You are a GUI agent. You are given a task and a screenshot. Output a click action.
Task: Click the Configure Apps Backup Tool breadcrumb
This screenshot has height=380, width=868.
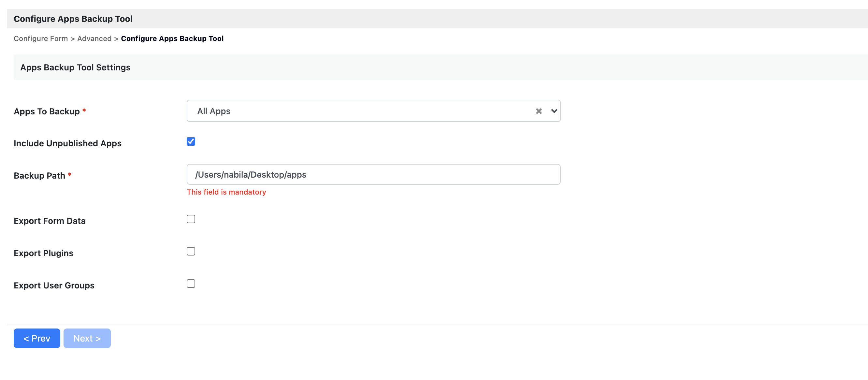point(172,38)
